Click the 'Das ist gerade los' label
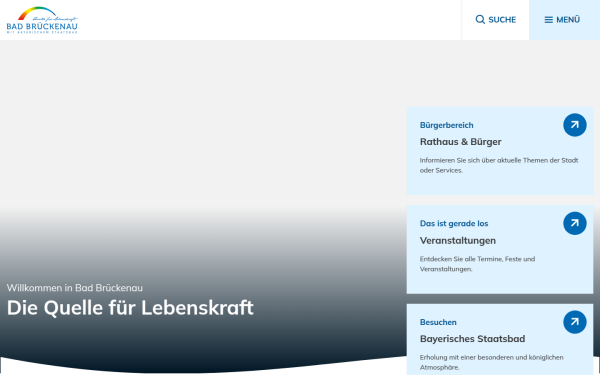Viewport: 600px width, 375px height. coord(454,223)
